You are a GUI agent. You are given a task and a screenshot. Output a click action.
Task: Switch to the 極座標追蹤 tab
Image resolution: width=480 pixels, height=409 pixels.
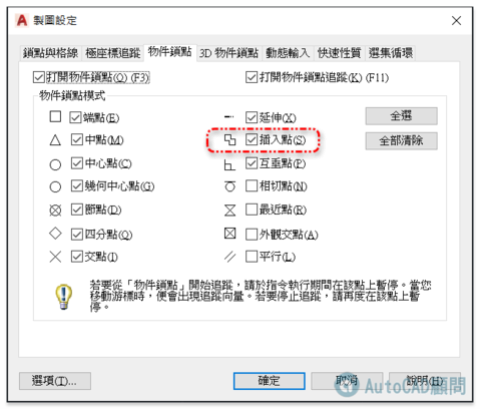click(113, 53)
